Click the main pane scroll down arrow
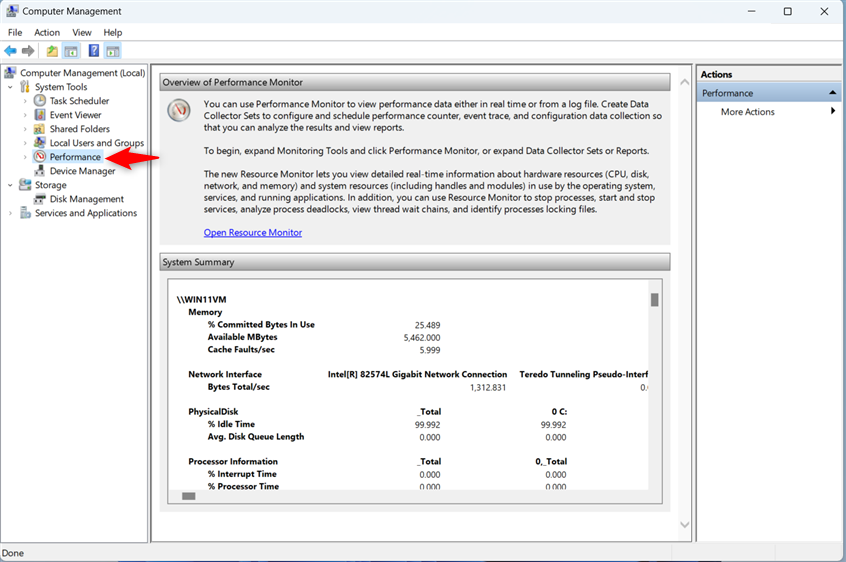Viewport: 846px width, 562px height. [685, 525]
